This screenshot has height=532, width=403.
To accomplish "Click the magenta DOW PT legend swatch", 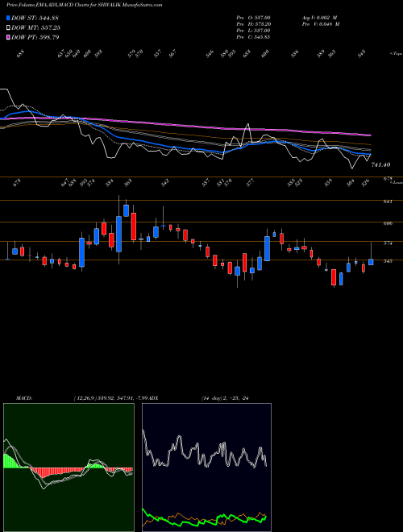I will tap(8, 37).
